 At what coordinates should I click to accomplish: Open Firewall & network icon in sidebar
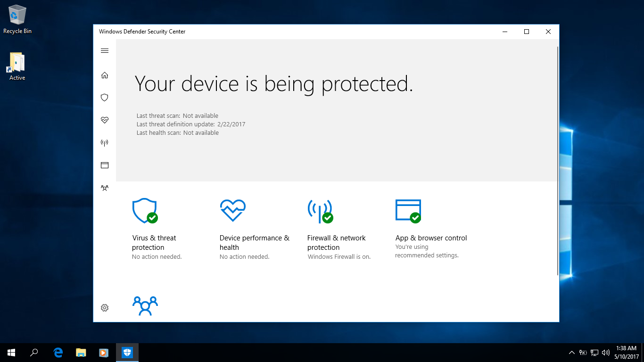pos(105,143)
